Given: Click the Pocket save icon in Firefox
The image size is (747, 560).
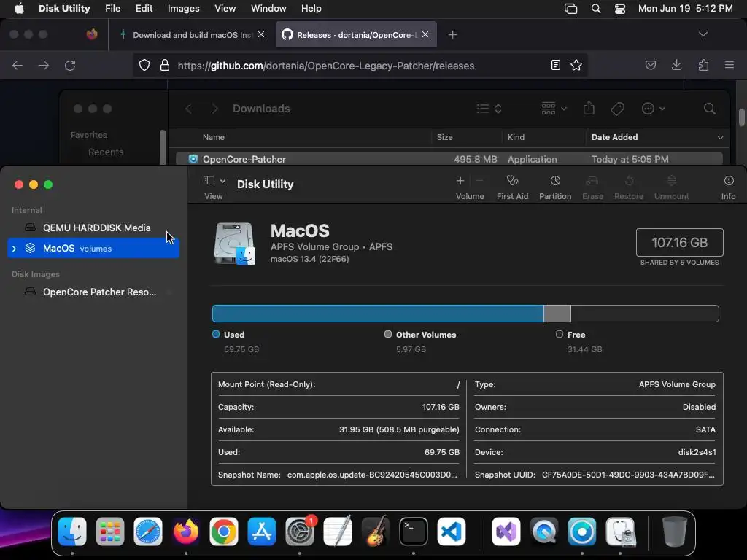Looking at the screenshot, I should [650, 65].
